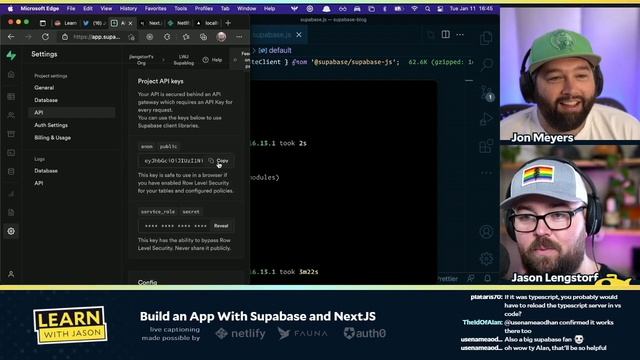
Task: Open VS Code Accounts icon
Action: click(486, 232)
